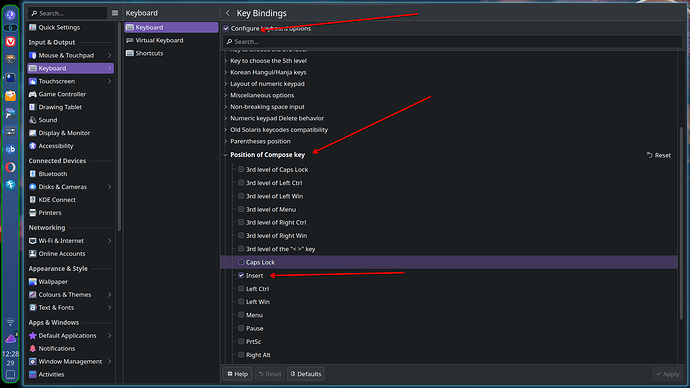Go back using the Key Bindings arrow

(x=228, y=13)
